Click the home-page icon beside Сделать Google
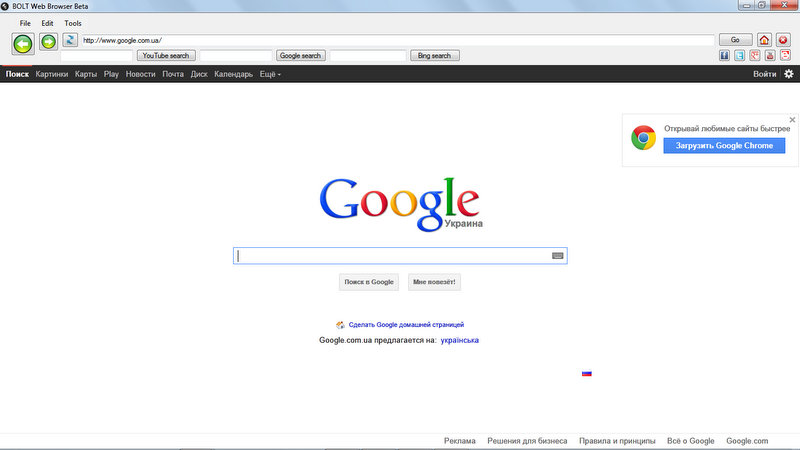Screen dimensions: 800x450 click(340, 325)
